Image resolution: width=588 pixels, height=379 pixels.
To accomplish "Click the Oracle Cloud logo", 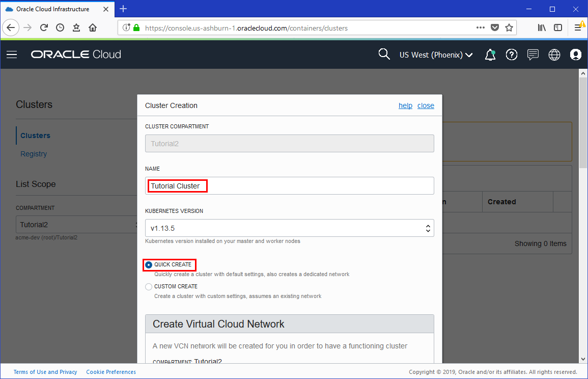I will click(x=76, y=55).
